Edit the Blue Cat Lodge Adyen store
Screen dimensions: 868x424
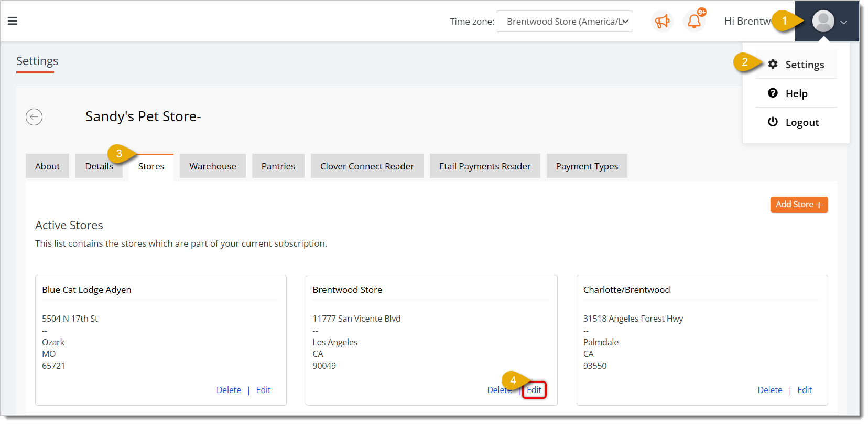click(x=263, y=390)
